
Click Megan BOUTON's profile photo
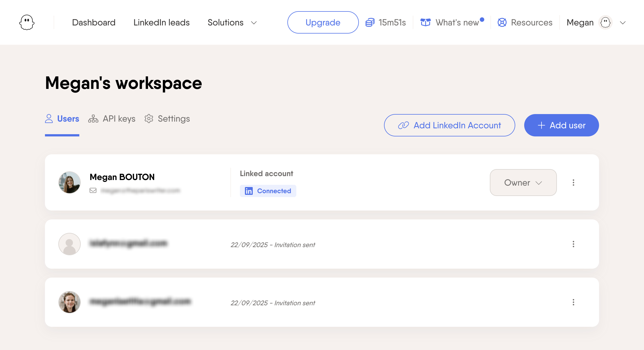pos(70,183)
